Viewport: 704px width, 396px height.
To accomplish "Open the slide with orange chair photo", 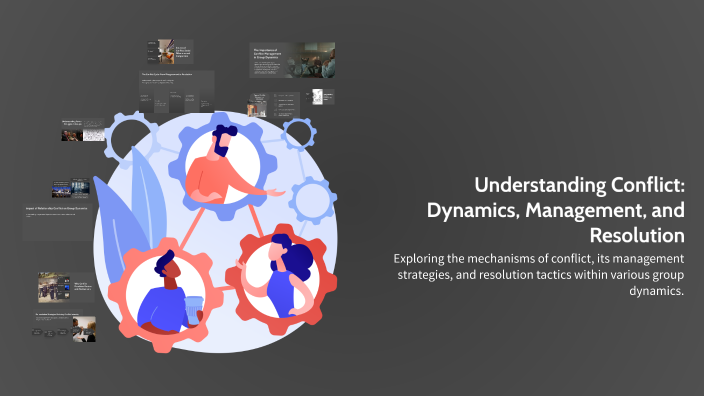I will point(170,52).
